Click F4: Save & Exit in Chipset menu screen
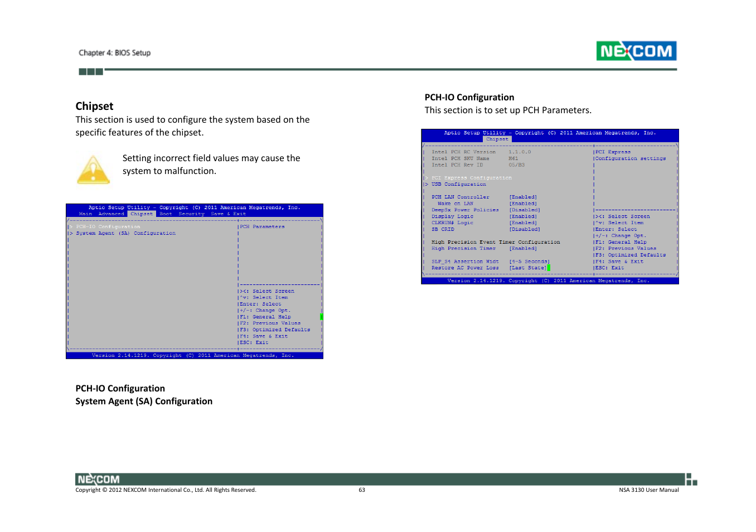Screen dimensions: 756x532 264,337
